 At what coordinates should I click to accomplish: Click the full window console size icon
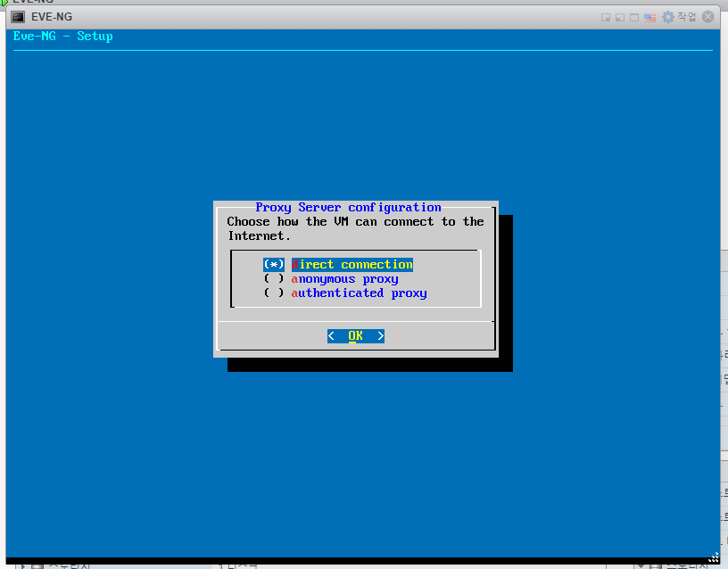tap(634, 18)
